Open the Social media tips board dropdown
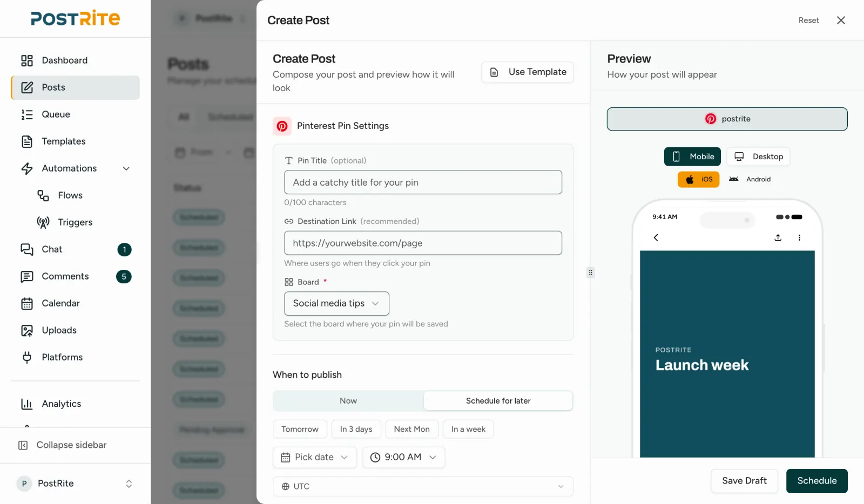This screenshot has height=504, width=864. (x=336, y=304)
